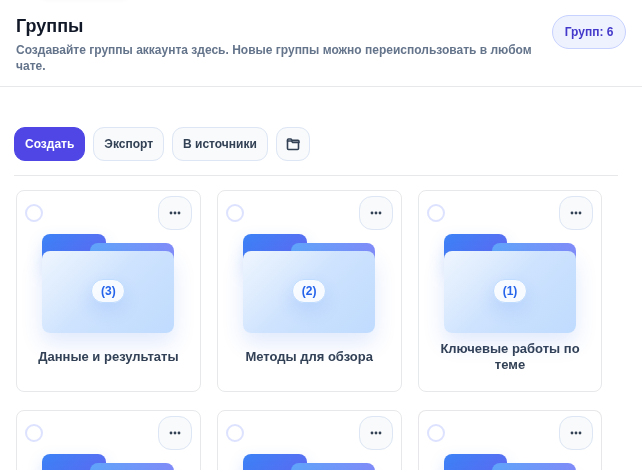Select the Ключевые работы по теме checkbox

point(436,213)
